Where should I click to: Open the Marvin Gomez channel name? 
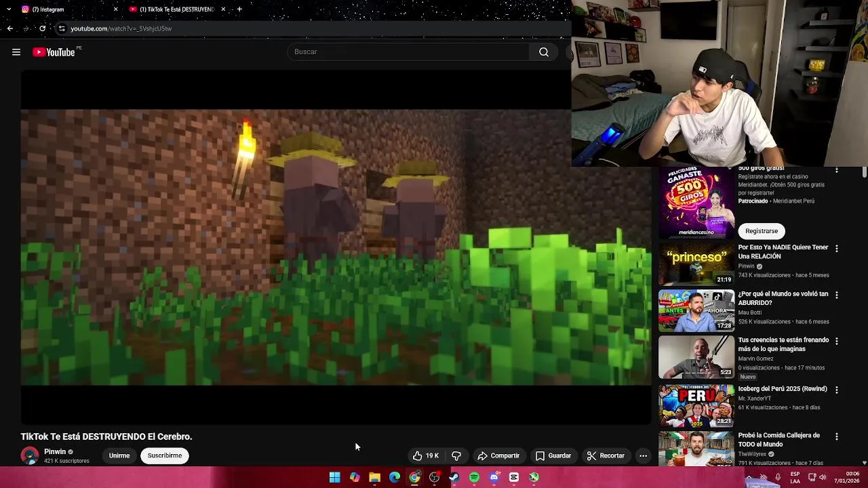[x=755, y=359]
